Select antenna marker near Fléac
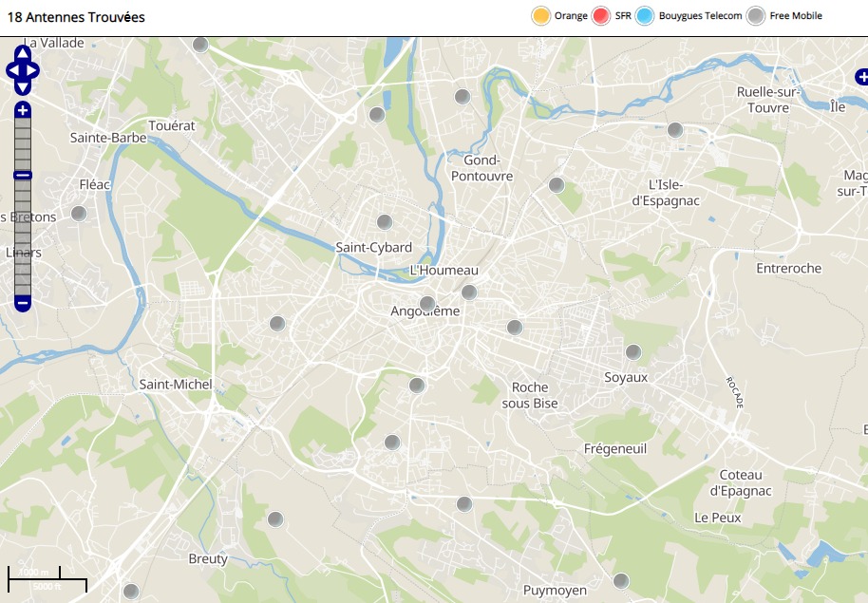Screen dimensions: 868x603 coord(79,214)
